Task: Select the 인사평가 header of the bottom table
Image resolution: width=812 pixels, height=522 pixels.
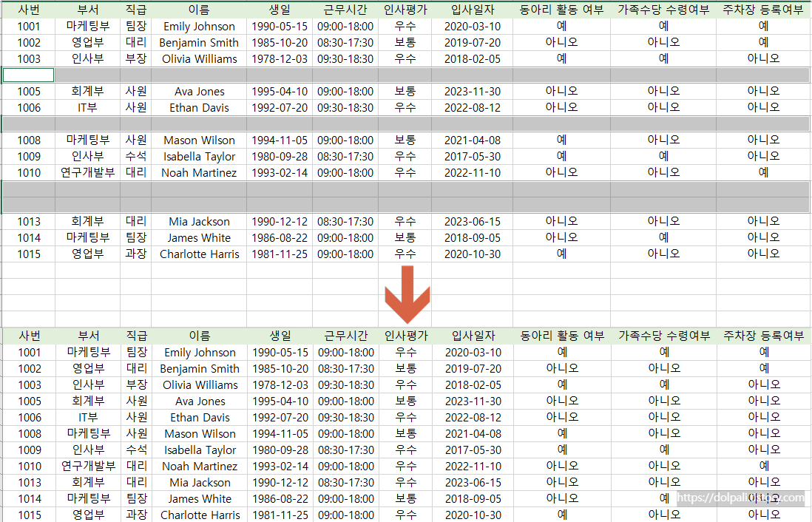Action: (405, 336)
